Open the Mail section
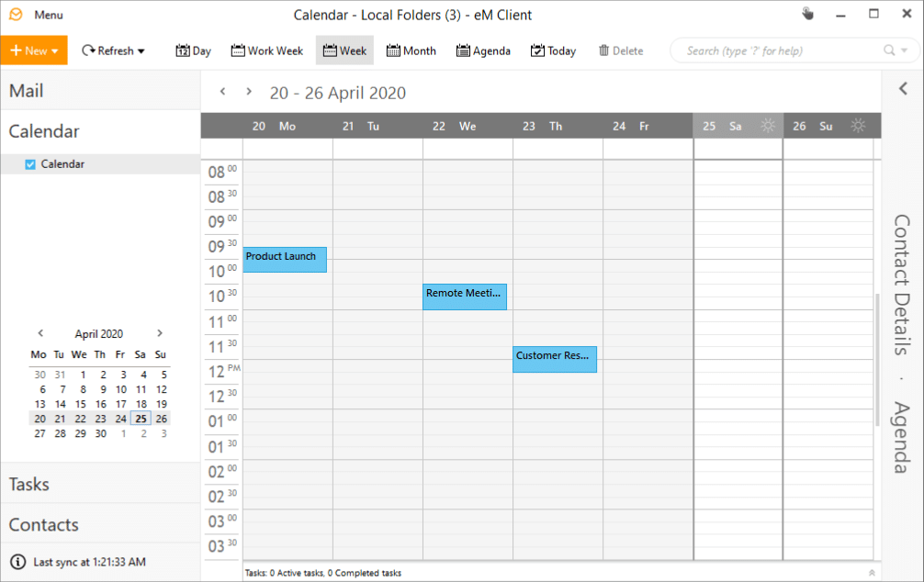This screenshot has width=924, height=582. [100, 91]
